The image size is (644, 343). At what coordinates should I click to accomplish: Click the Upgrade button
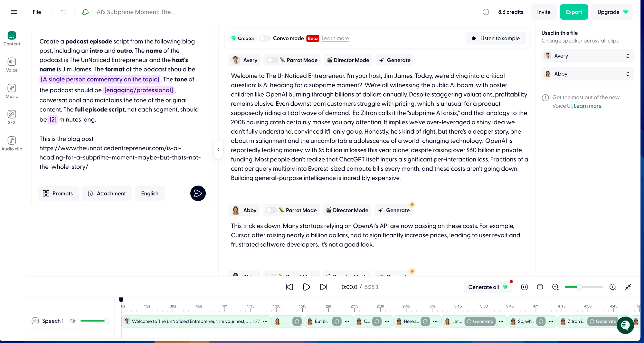[x=612, y=12]
